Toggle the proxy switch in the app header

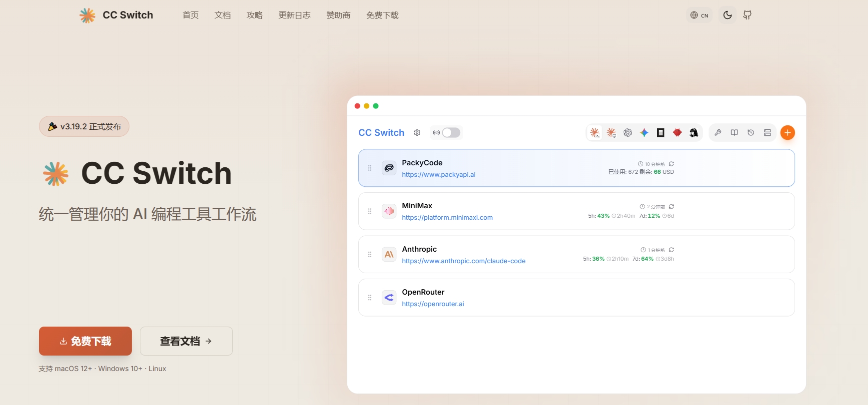(x=451, y=133)
